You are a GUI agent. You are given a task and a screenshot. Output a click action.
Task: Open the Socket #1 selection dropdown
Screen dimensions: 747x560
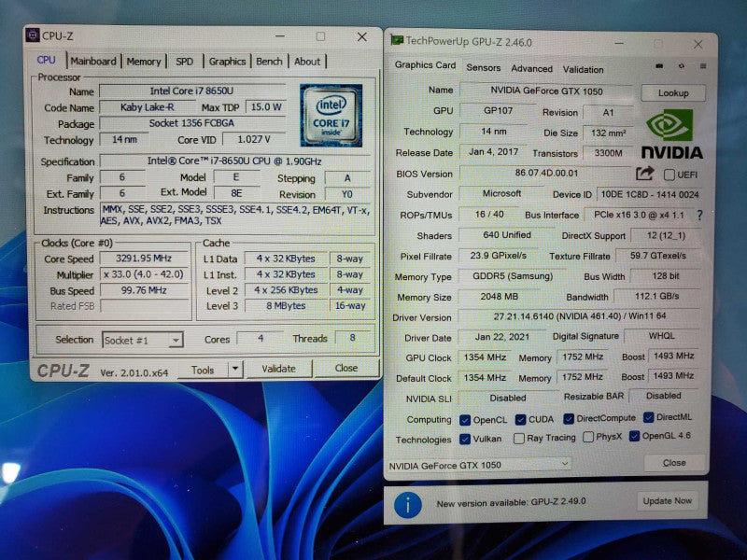point(143,340)
